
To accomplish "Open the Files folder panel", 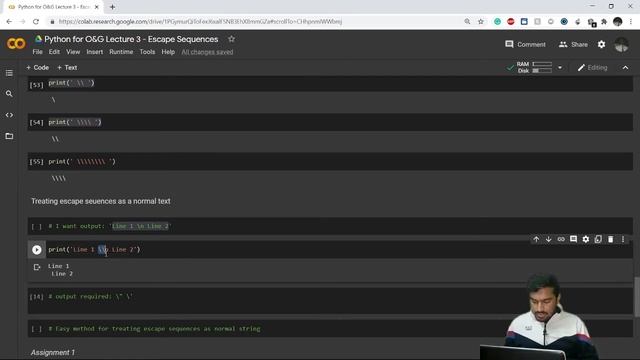I will coord(9,136).
